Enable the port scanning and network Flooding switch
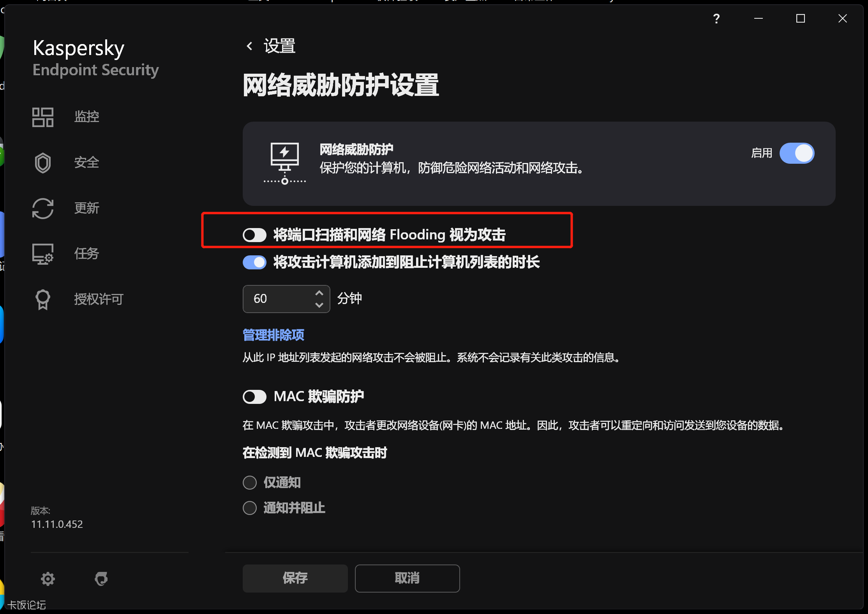The image size is (868, 614). click(254, 235)
